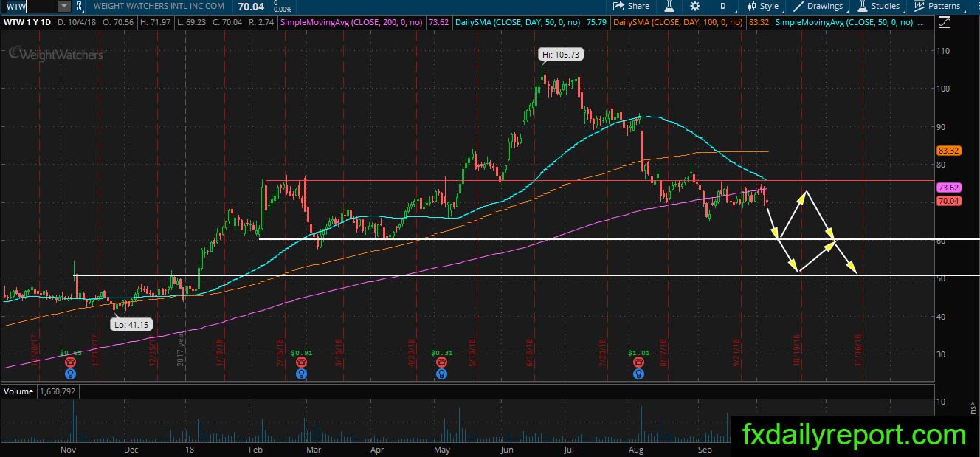The height and width of the screenshot is (457, 980).
Task: Click the flask icon beside Share
Action: (x=670, y=6)
